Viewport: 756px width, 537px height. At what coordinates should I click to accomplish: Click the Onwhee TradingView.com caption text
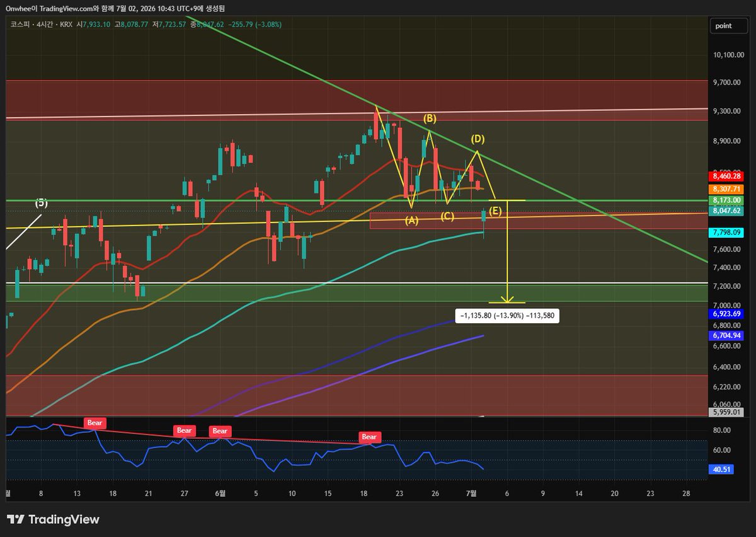point(115,8)
